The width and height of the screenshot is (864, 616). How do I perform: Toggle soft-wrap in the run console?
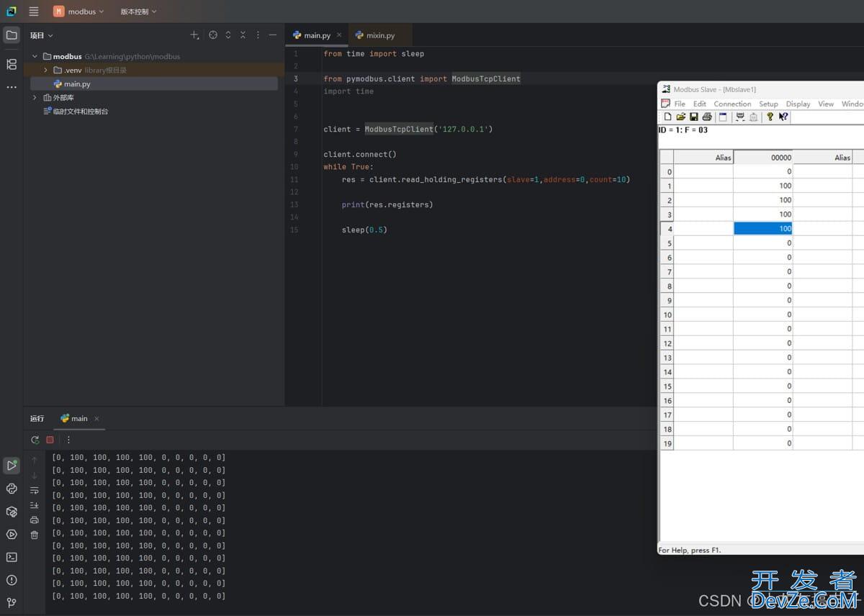(35, 490)
